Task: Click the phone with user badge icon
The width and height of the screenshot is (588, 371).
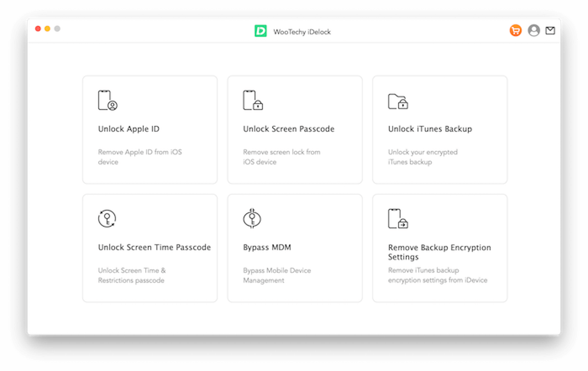Action: [107, 100]
